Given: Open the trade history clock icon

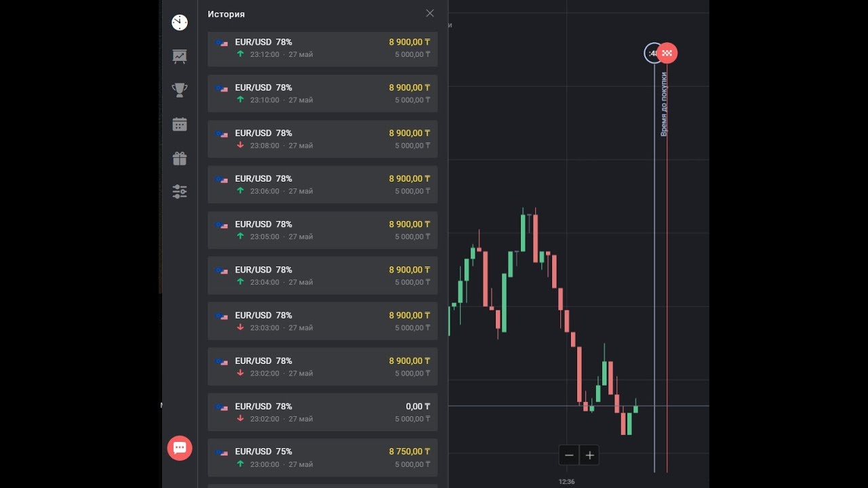Looking at the screenshot, I should click(180, 22).
